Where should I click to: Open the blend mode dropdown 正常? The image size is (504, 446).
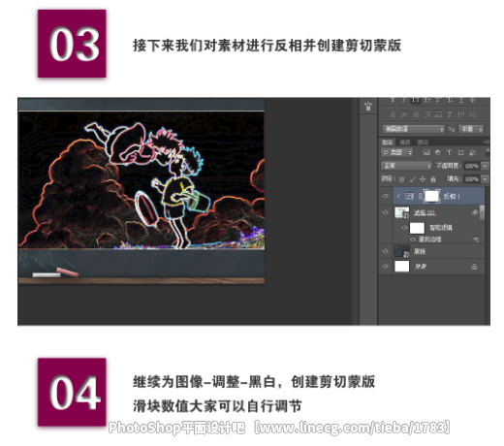coord(406,166)
